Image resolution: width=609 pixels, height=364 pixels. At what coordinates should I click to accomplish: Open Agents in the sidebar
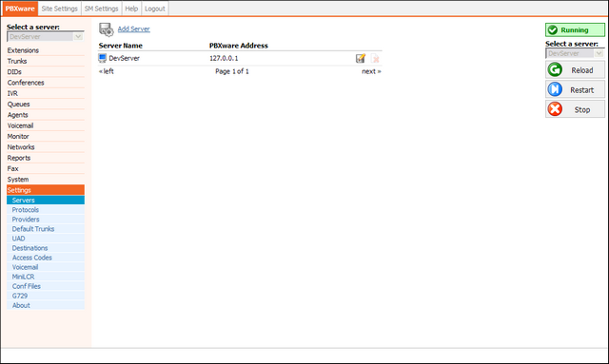(x=46, y=115)
